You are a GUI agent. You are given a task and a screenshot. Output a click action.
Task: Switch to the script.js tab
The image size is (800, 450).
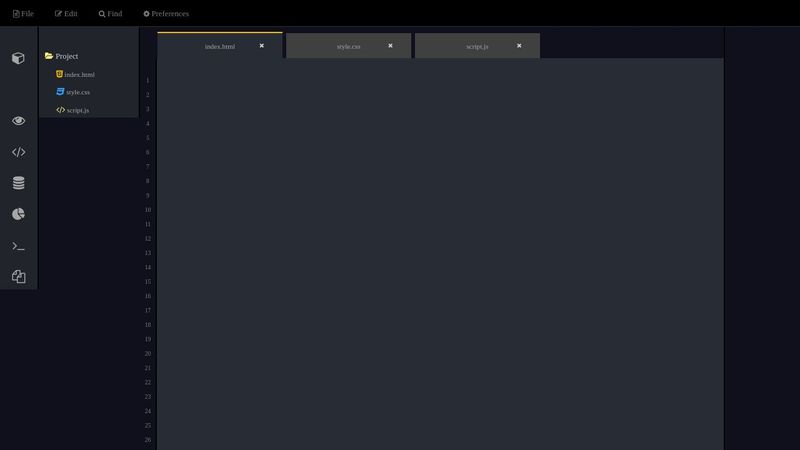coord(477,47)
